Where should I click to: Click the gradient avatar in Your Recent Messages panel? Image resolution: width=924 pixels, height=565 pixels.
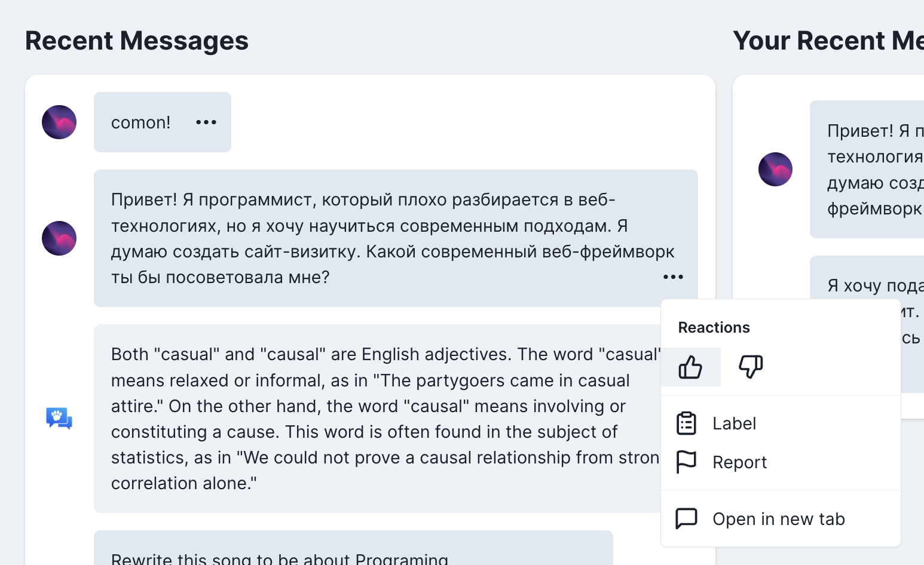tap(775, 170)
